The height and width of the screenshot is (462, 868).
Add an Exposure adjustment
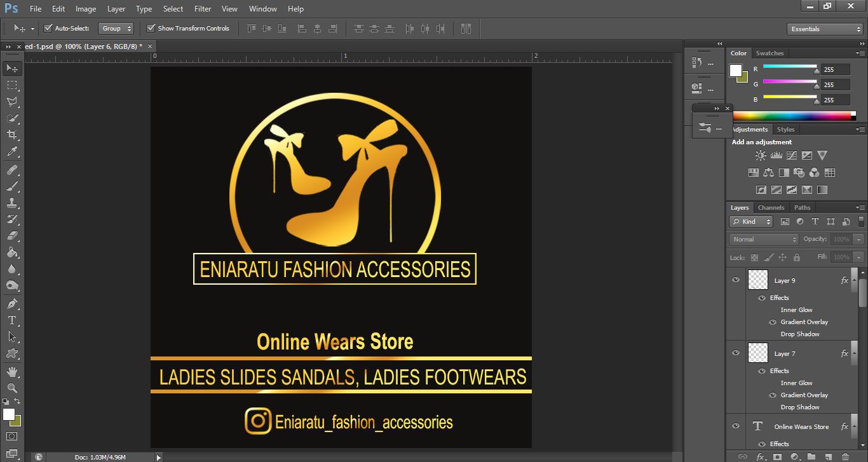[x=807, y=155]
